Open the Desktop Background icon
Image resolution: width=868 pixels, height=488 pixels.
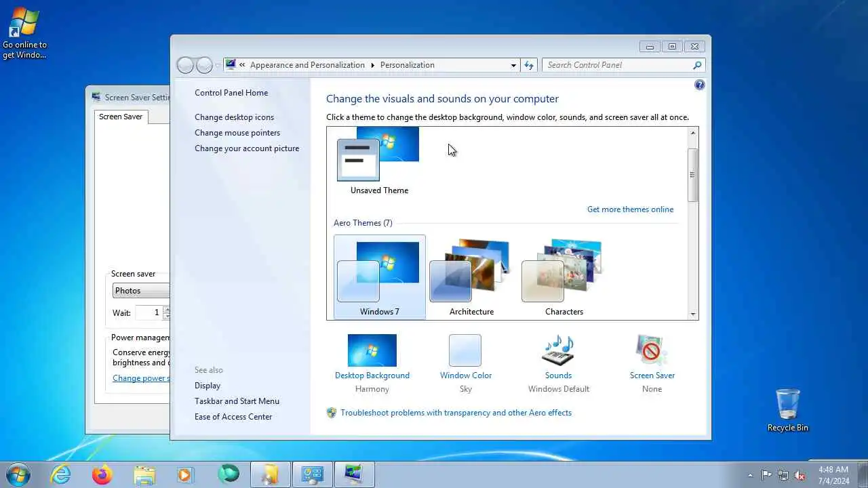click(x=372, y=350)
